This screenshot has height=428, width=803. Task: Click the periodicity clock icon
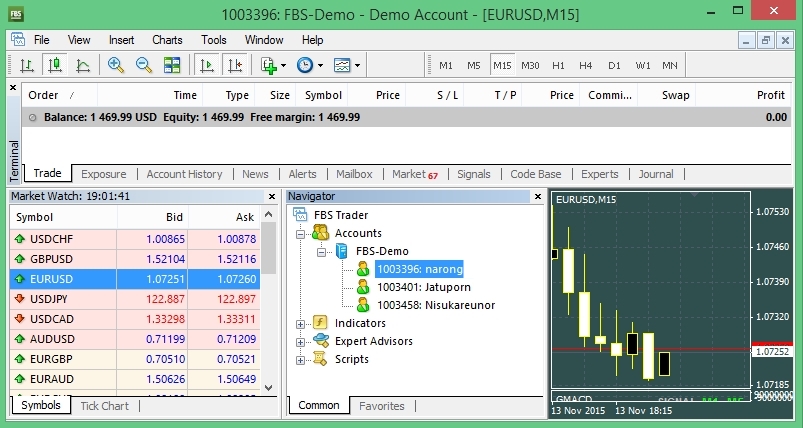pos(305,65)
